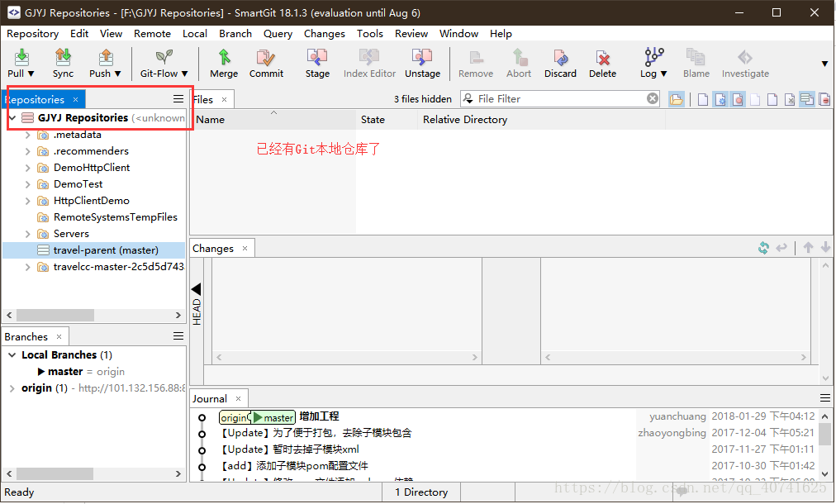Screen dimensions: 836x504
Task: Click the return arrow icon in Changes panel
Action: coord(781,248)
